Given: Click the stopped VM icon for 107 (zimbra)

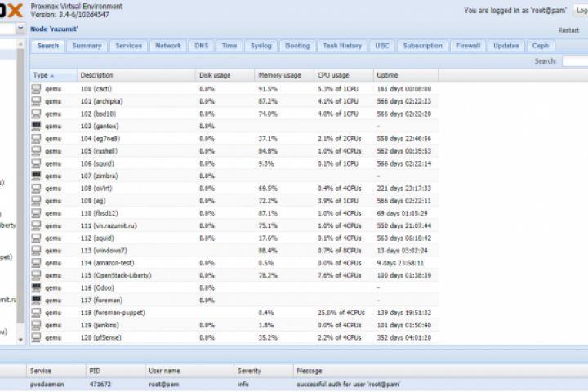Looking at the screenshot, I should coord(36,176).
